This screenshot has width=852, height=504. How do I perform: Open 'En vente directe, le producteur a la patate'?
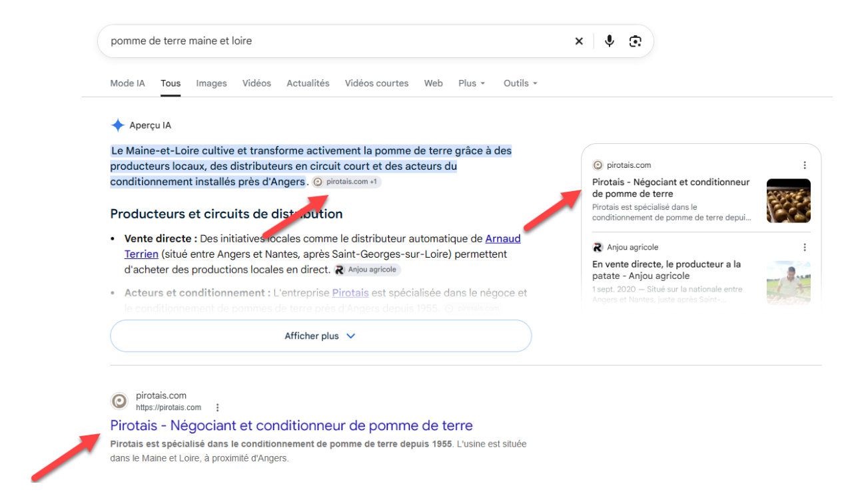pos(666,270)
